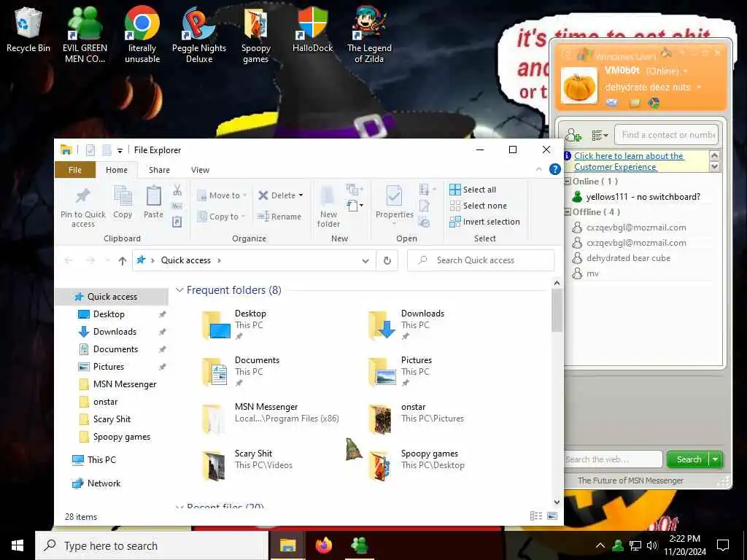Image resolution: width=747 pixels, height=560 pixels.
Task: Click the Paste ribbon icon
Action: point(153,202)
